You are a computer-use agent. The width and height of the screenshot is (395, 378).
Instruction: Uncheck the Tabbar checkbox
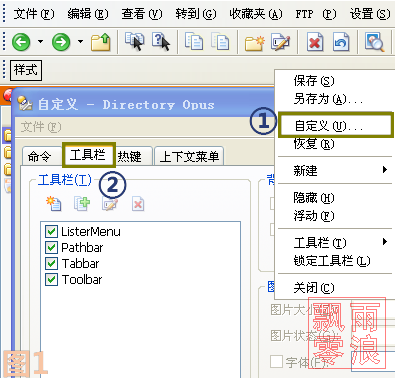tap(51, 263)
